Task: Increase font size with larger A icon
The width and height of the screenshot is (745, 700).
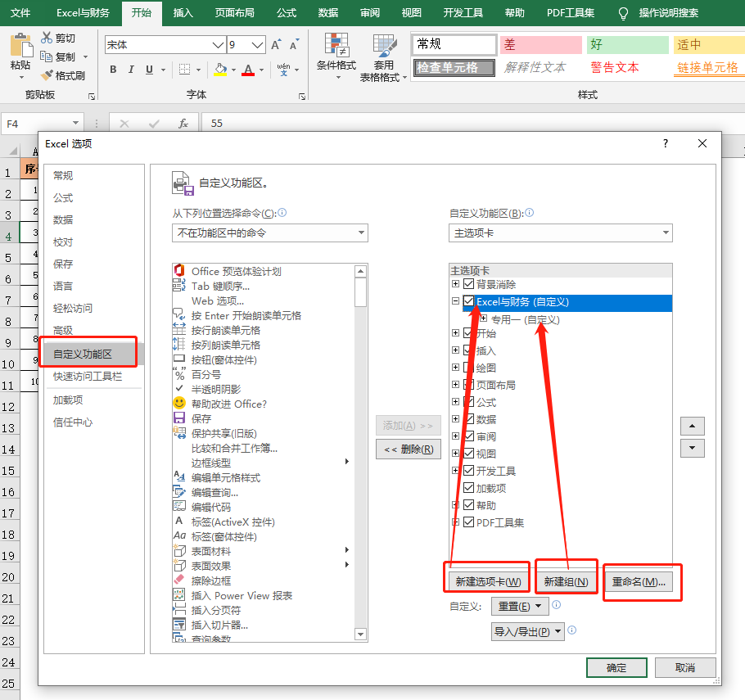Action: [276, 45]
